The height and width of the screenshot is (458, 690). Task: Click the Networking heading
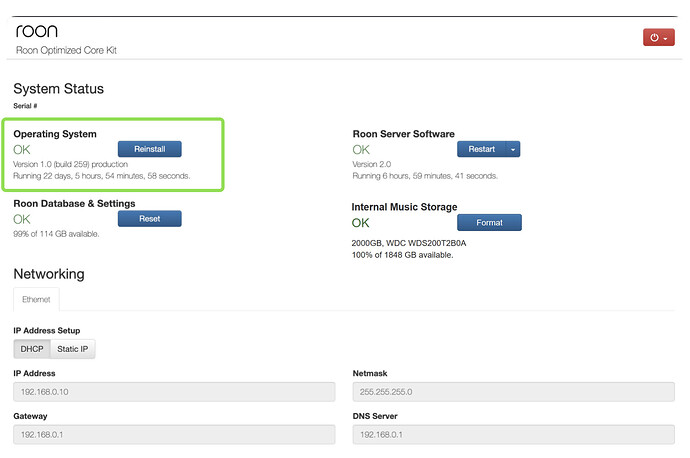point(49,274)
